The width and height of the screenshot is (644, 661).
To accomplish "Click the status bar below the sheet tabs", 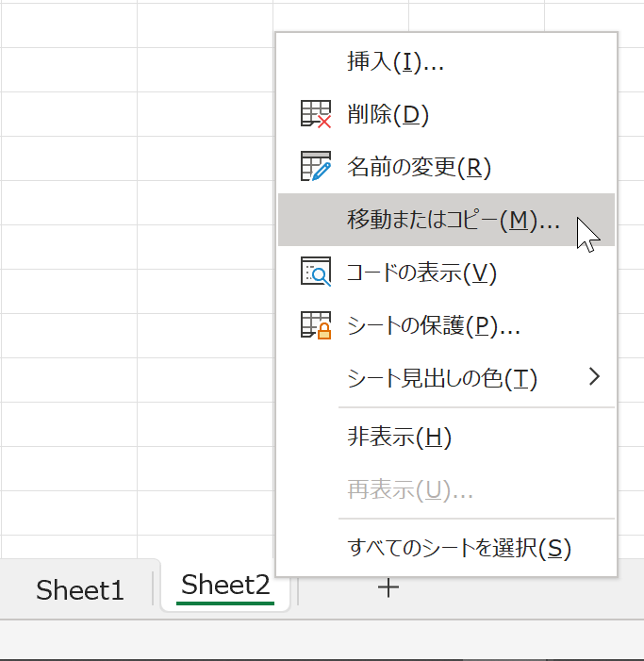I will 322,639.
